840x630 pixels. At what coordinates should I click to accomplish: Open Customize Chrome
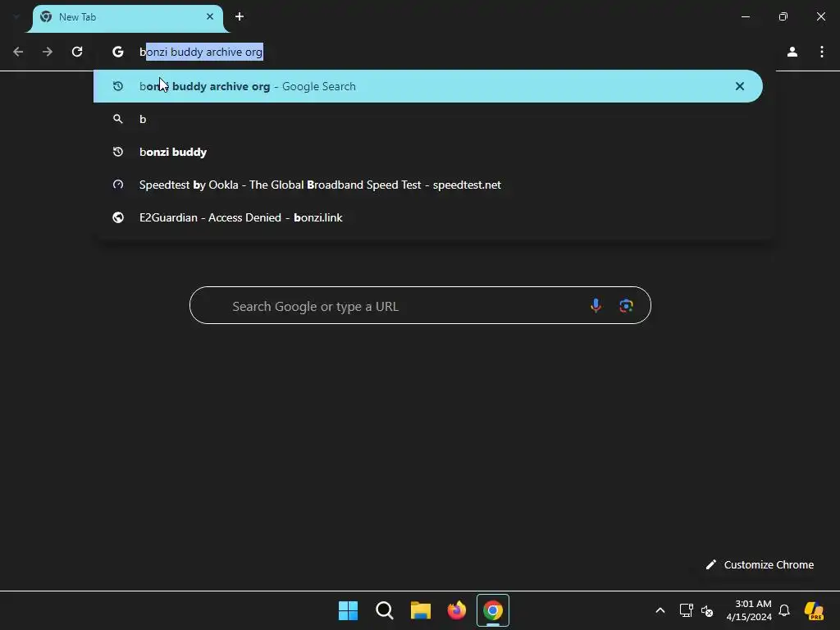coord(760,564)
